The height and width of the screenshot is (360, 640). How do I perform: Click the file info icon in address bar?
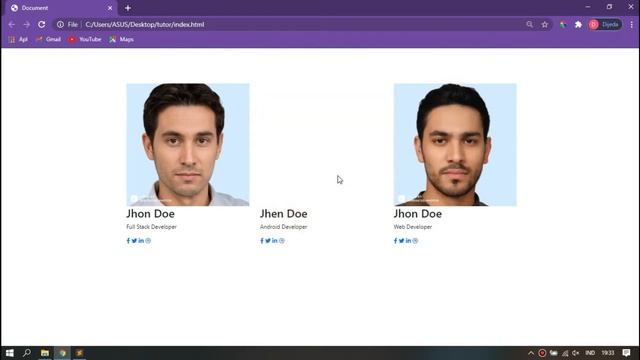pos(60,24)
